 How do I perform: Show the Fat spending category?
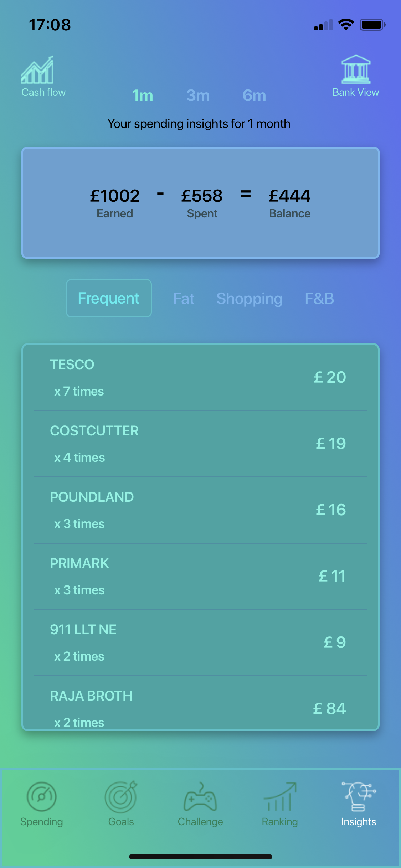tap(184, 299)
